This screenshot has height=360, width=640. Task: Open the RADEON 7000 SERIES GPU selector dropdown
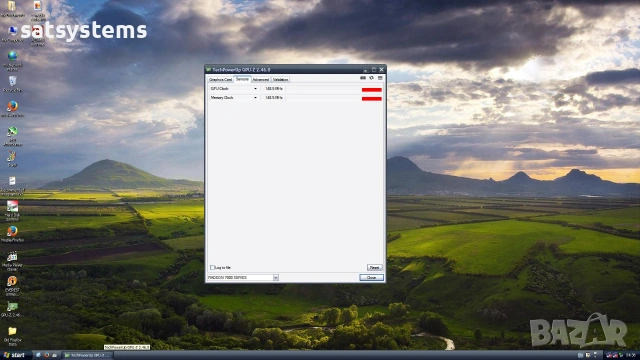click(x=276, y=278)
